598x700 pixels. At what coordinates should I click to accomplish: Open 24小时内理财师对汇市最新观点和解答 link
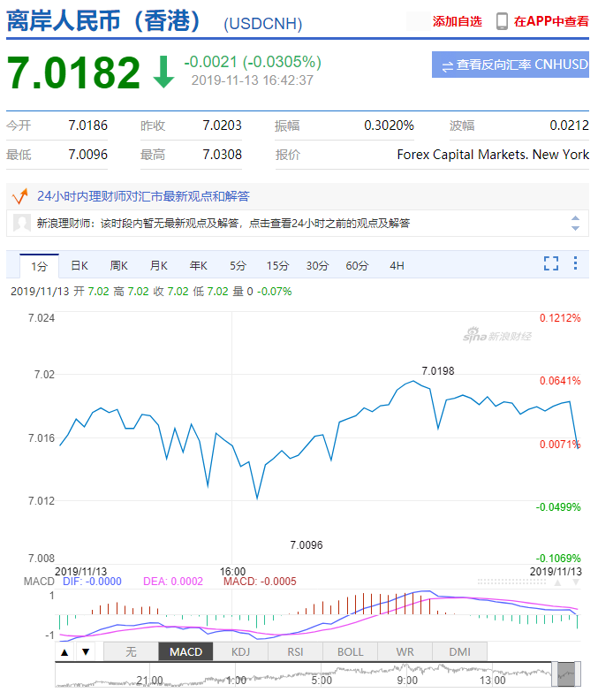[143, 196]
